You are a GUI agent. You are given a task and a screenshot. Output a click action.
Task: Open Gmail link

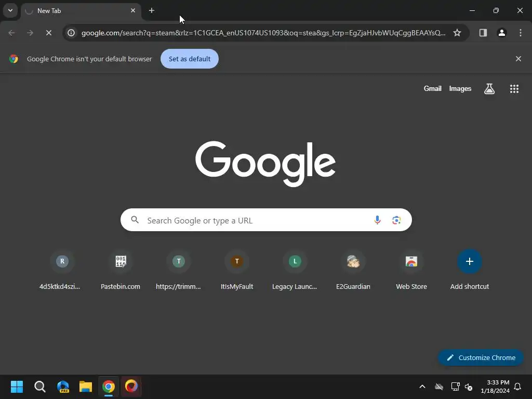432,88
